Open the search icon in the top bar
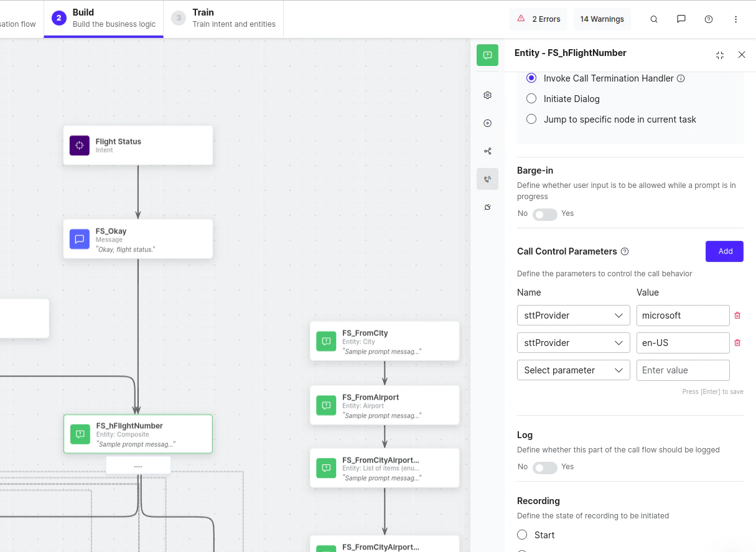Screen dimensions: 756x552 click(x=653, y=19)
